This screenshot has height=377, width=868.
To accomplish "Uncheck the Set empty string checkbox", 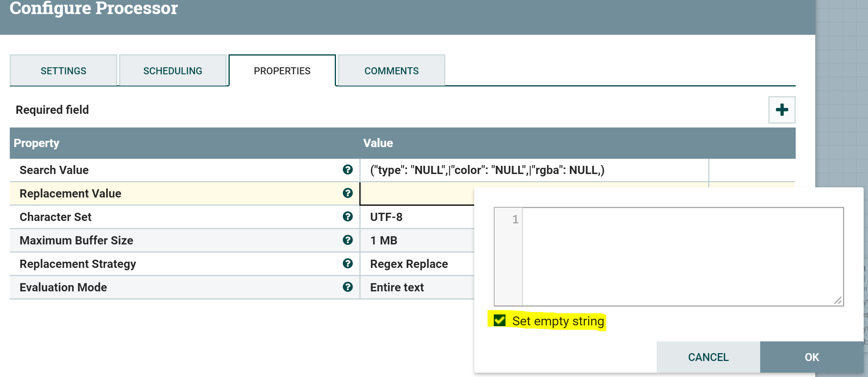I will pos(500,321).
